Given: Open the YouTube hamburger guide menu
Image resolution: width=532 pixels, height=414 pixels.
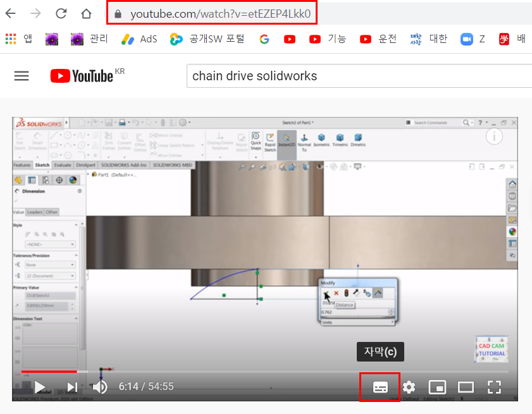Looking at the screenshot, I should 22,76.
